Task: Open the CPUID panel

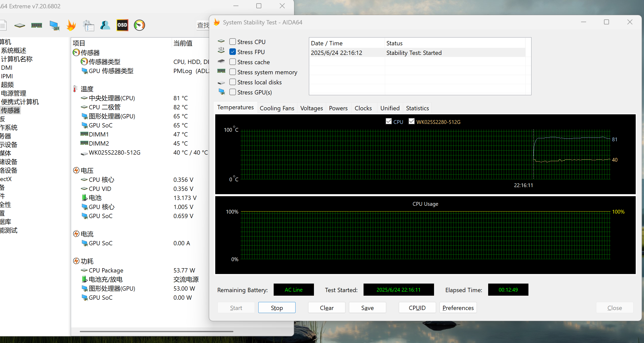Action: click(417, 308)
